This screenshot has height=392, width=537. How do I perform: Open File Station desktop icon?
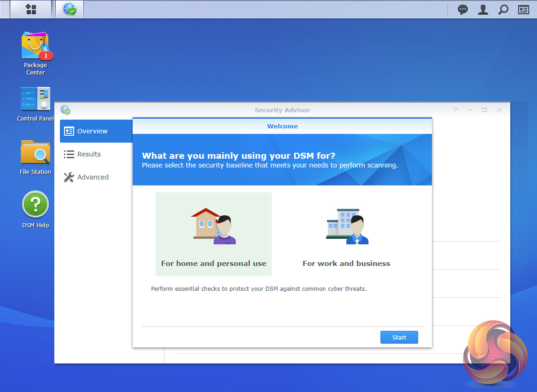click(x=35, y=157)
